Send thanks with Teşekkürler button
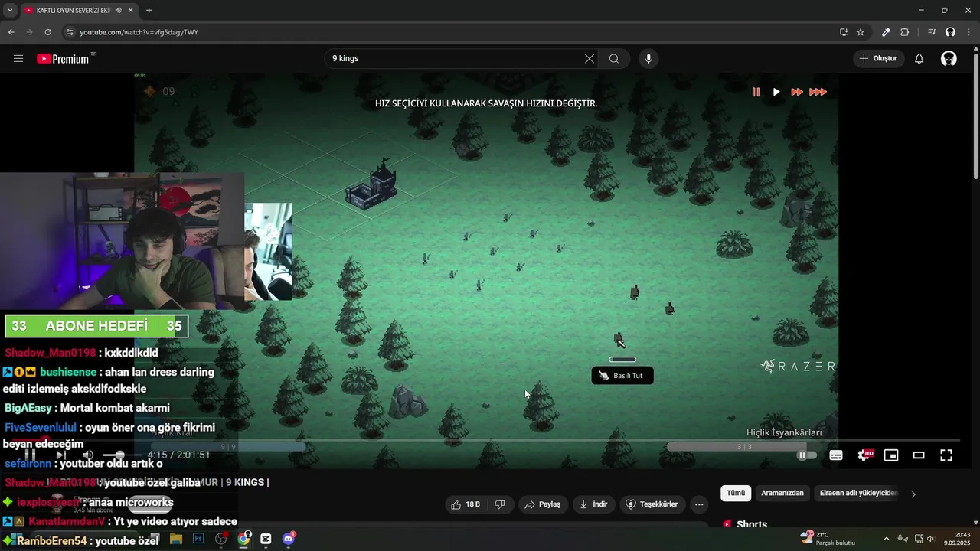 tap(652, 504)
